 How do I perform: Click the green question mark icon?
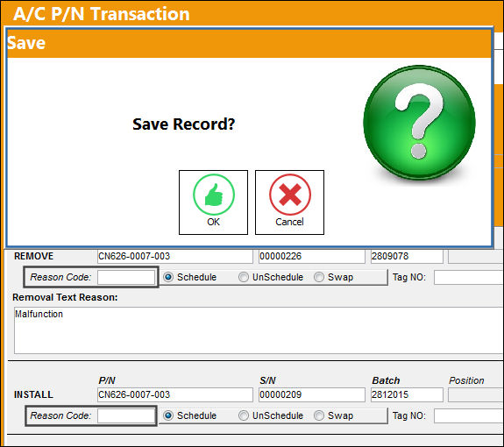419,123
